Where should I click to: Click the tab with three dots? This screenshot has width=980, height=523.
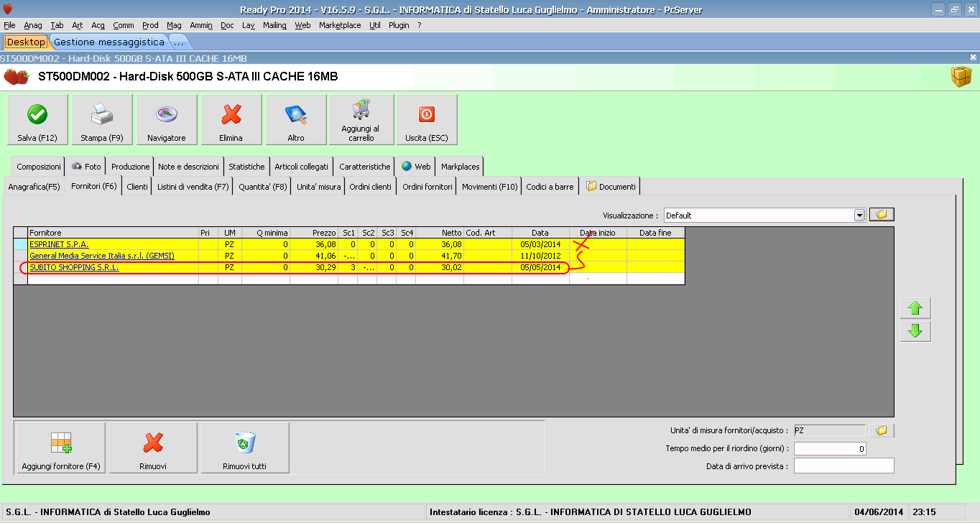click(x=179, y=42)
